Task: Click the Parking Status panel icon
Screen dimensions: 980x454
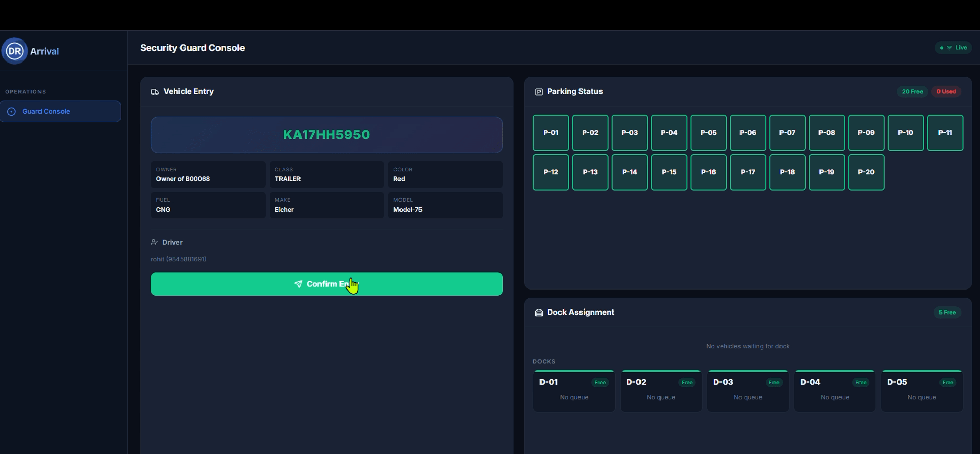Action: (x=538, y=92)
